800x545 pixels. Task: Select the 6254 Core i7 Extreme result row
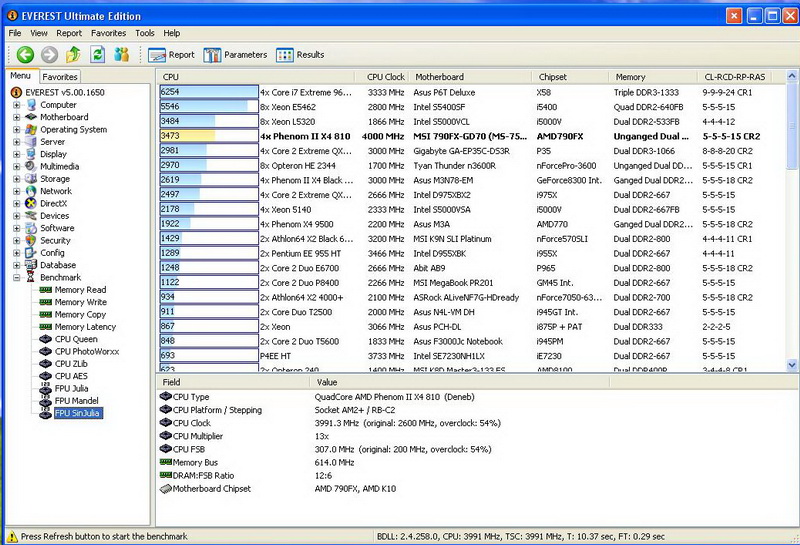point(472,92)
